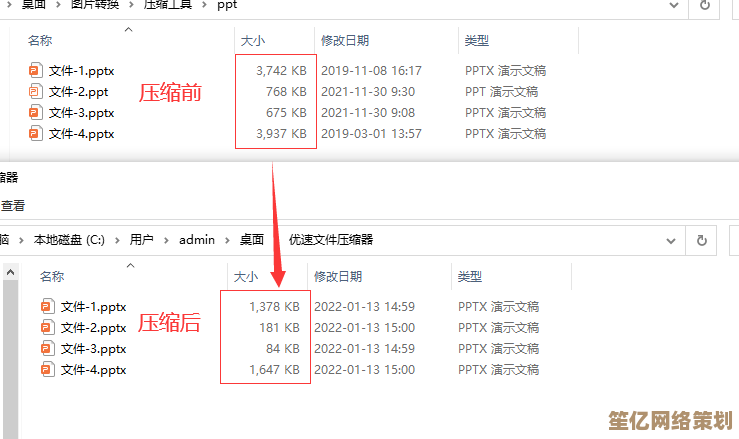Click 1,647 KB size cell

(274, 370)
